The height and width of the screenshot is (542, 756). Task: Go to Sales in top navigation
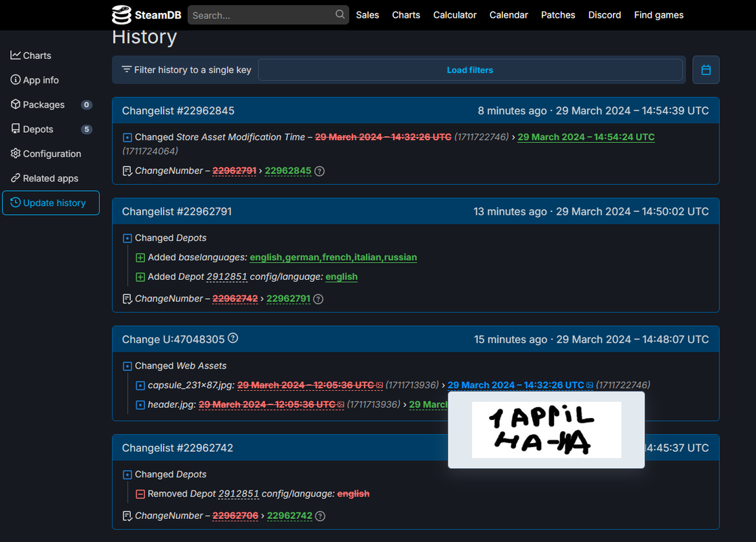click(367, 15)
